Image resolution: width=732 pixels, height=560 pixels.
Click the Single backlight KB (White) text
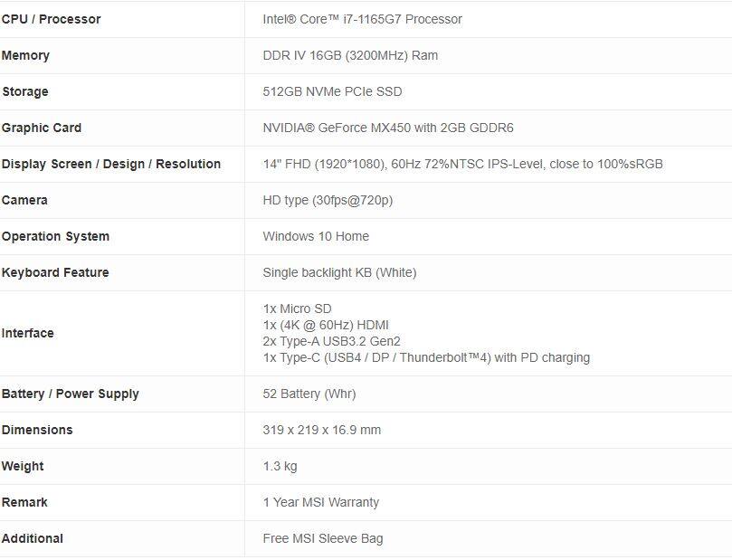(x=339, y=272)
